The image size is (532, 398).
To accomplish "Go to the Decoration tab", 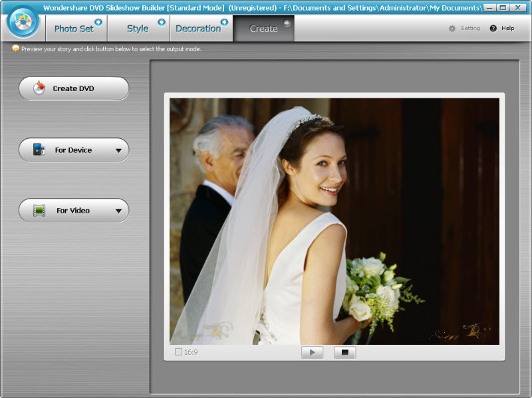I will 198,29.
